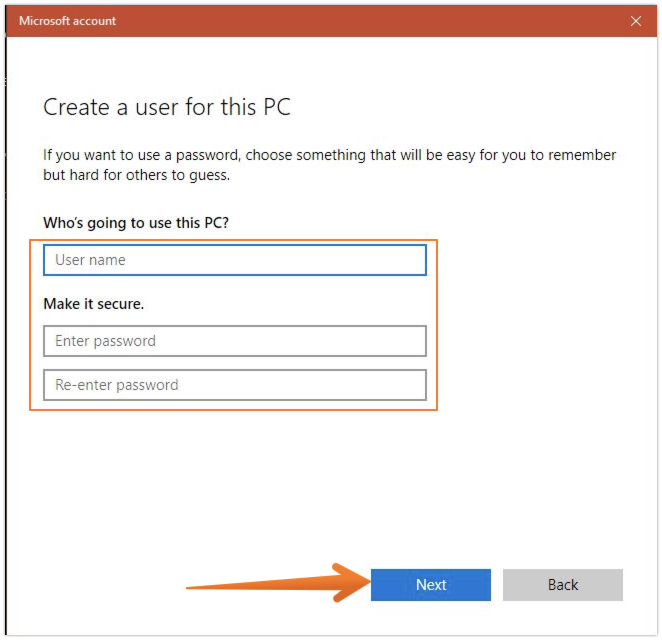Click the "Make it secure." label

coord(94,303)
